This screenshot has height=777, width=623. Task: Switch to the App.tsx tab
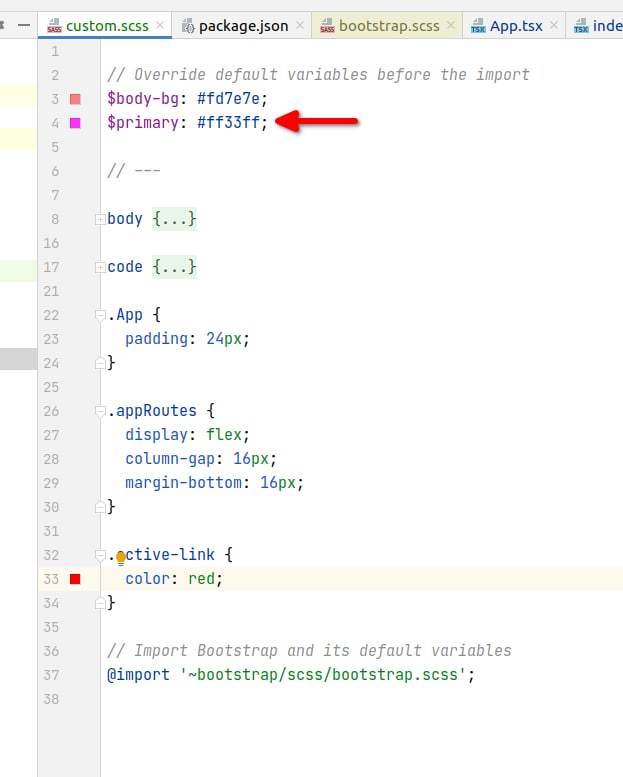[517, 26]
